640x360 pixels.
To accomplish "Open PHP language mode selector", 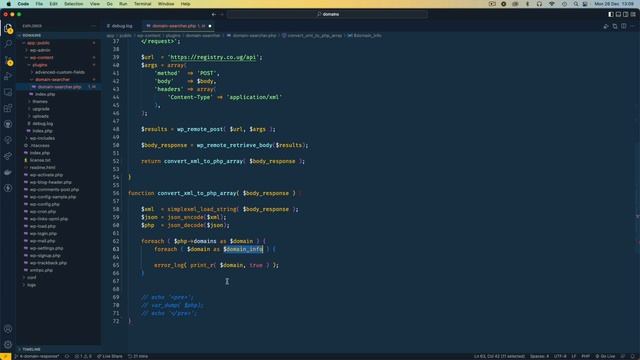I will 585,356.
